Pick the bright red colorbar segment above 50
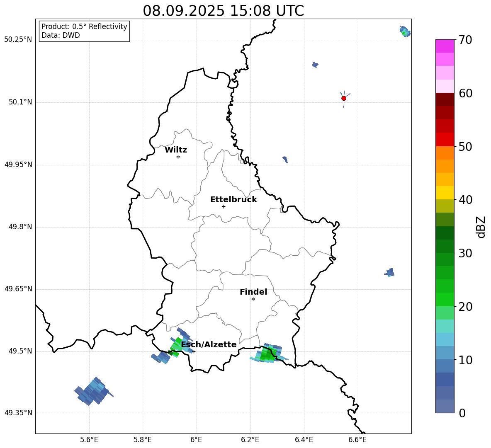This screenshot has width=491, height=448. tap(445, 139)
